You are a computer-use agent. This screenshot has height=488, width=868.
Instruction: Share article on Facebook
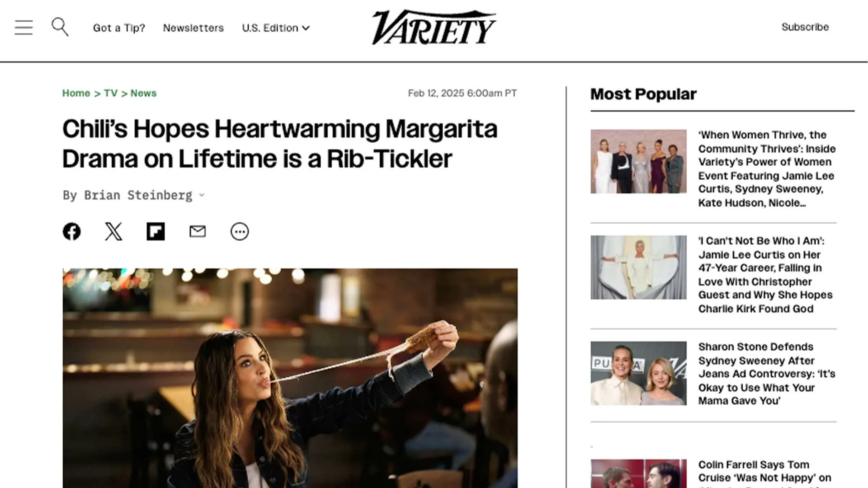coord(71,231)
